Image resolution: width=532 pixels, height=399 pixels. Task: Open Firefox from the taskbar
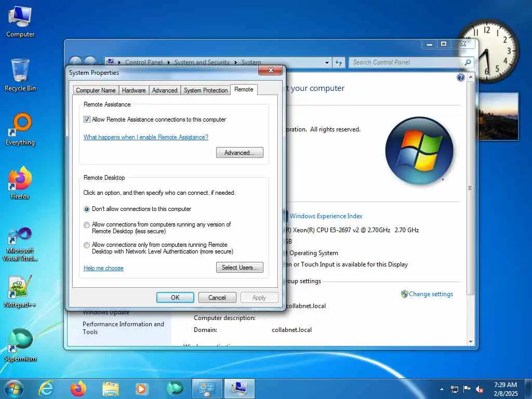(x=78, y=389)
